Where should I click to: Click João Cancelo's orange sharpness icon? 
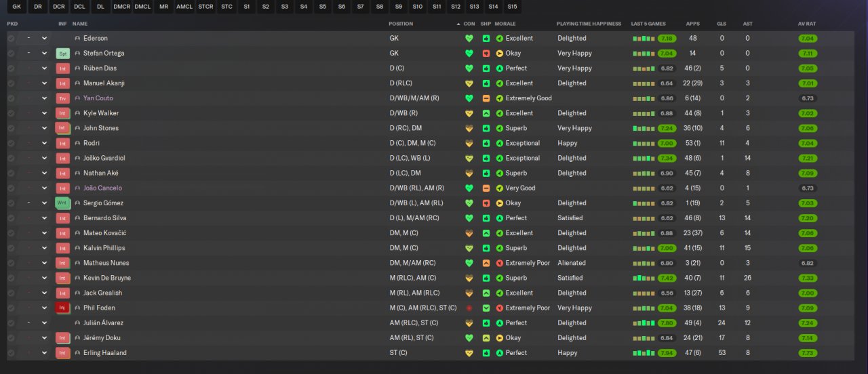pos(486,188)
